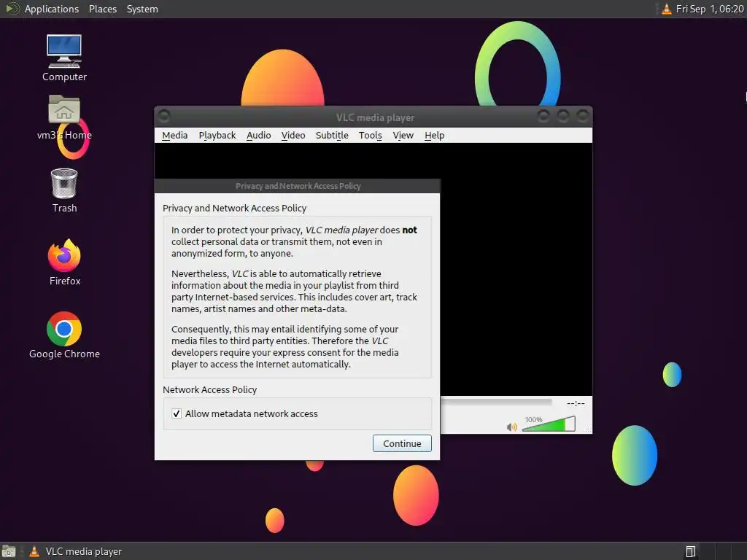Click the show desktop icon in bottom panel
The height and width of the screenshot is (560, 747).
9,551
